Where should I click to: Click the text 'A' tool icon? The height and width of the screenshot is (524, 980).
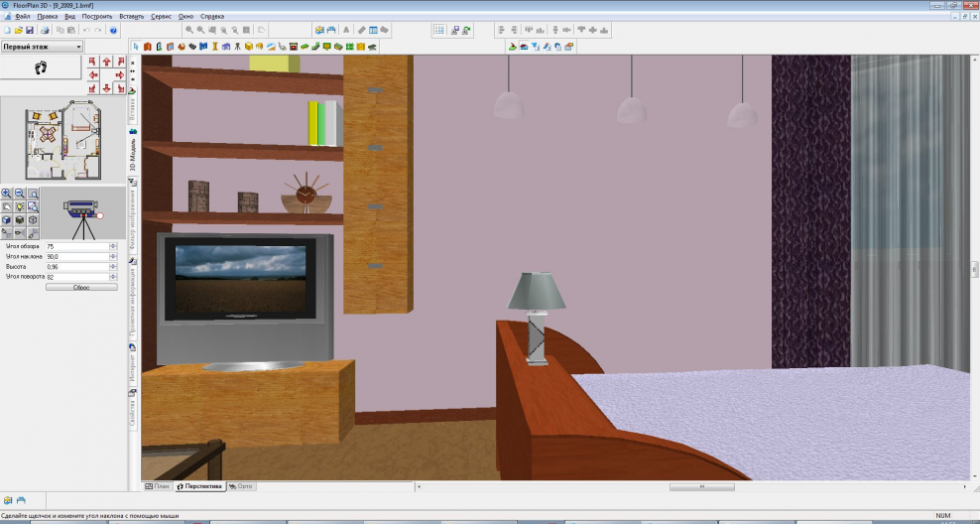(x=346, y=30)
